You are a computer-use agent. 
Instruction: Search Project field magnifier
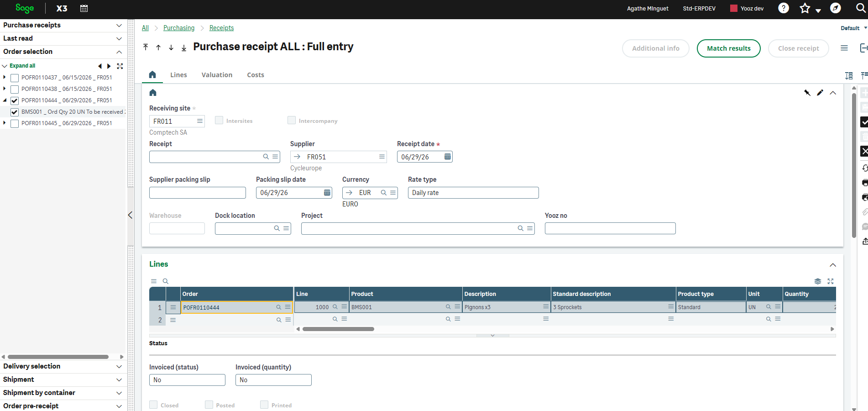click(x=521, y=228)
